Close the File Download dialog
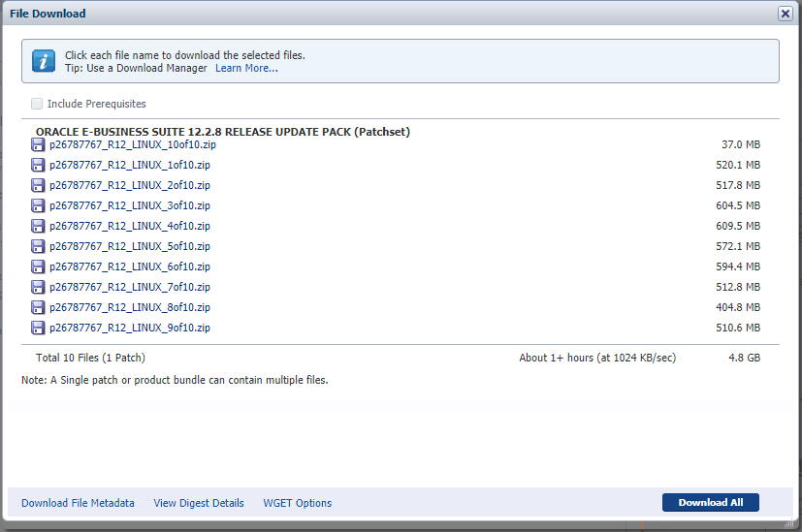This screenshot has height=532, width=802. 786,14
